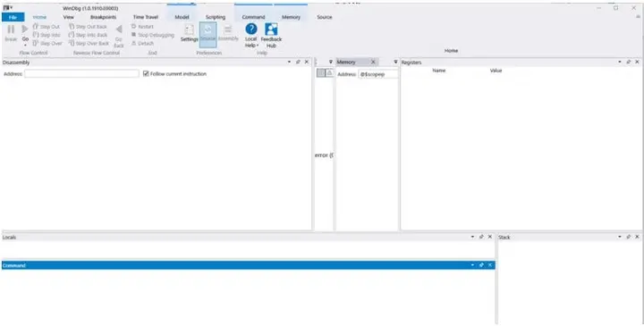
Task: Toggle Follow current instruction checkbox
Action: (146, 74)
